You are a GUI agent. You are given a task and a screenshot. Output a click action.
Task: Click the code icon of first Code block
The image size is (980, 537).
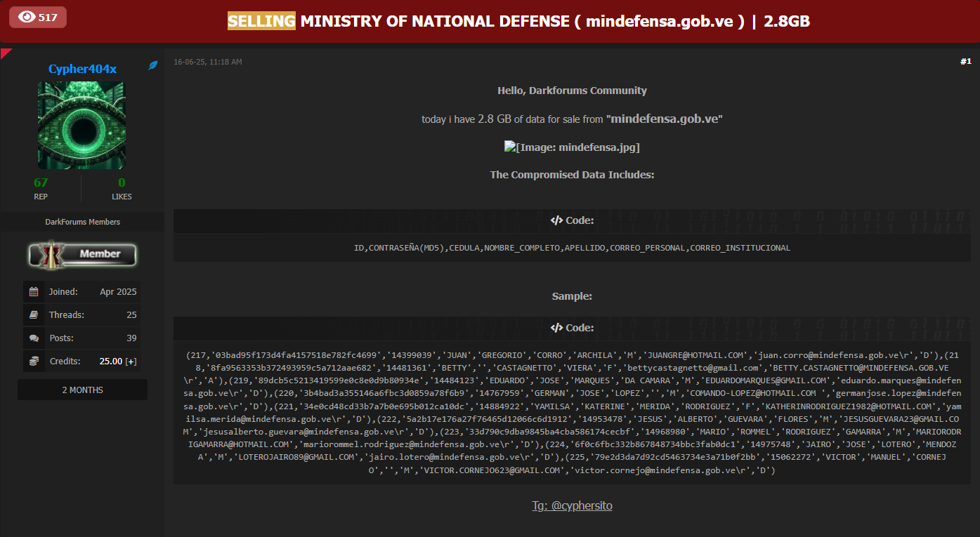pyautogui.click(x=556, y=220)
